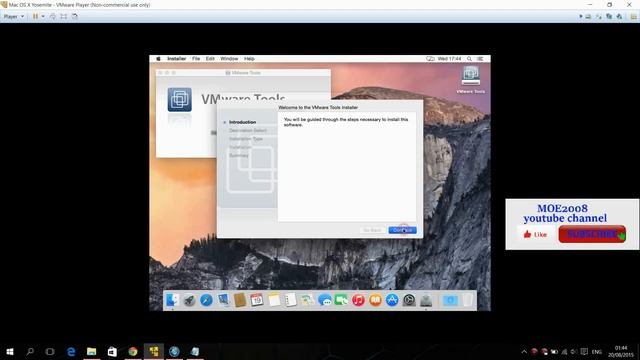Open Reminders from the dock
The image size is (640, 360).
point(291,300)
